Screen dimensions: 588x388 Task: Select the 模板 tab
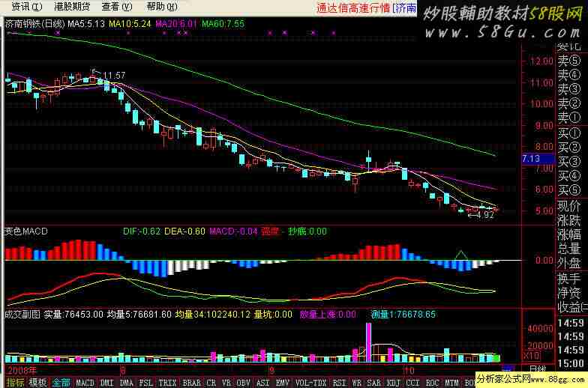37,382
